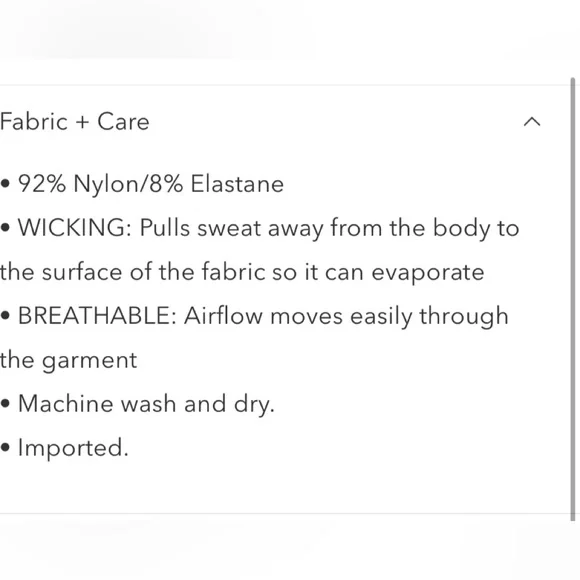Click 'Airflow moves easily through' text
The image size is (580, 580).
(346, 317)
